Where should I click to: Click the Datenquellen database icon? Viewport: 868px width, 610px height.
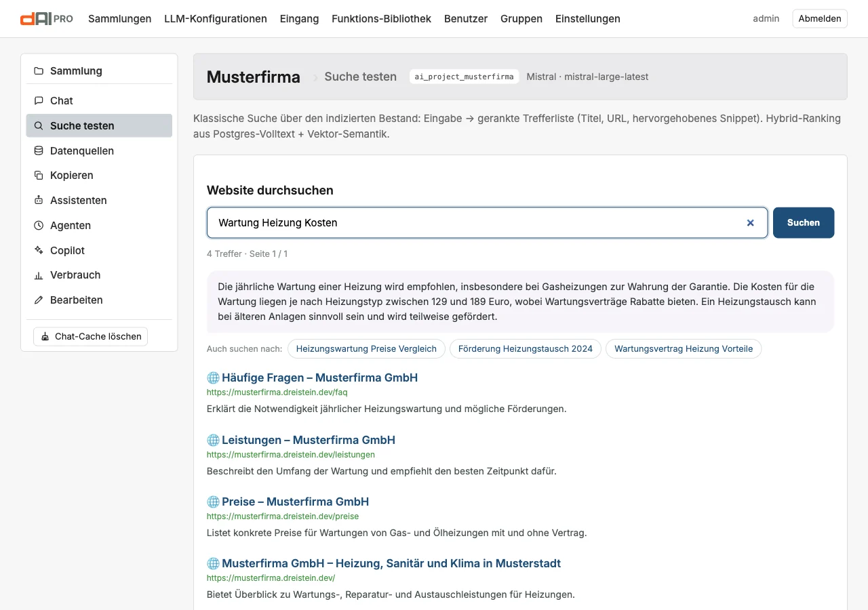[39, 151]
